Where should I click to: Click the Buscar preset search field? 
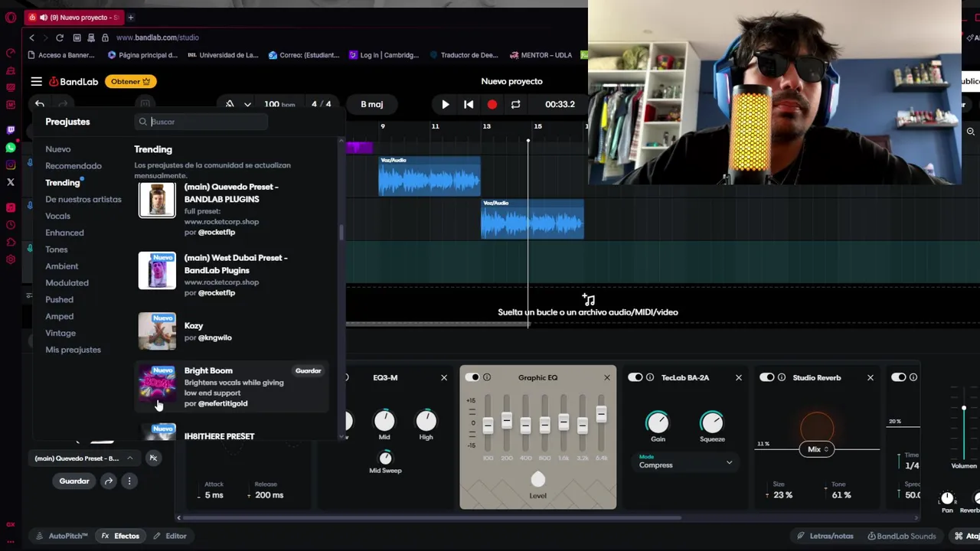coord(202,122)
